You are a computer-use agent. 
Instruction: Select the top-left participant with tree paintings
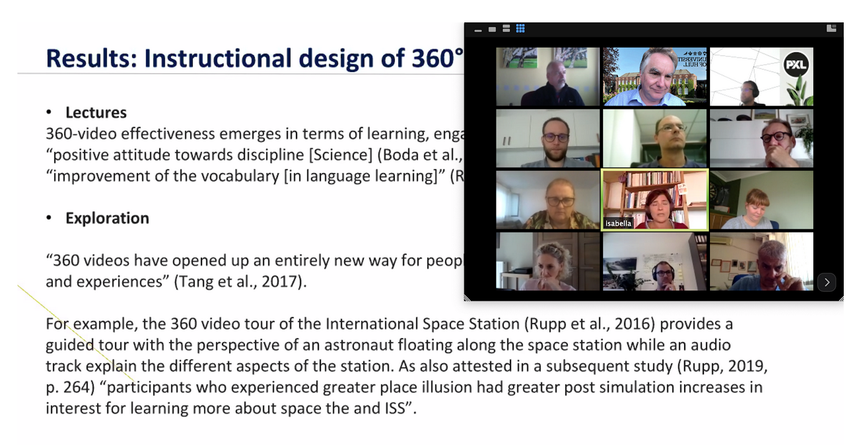[548, 76]
